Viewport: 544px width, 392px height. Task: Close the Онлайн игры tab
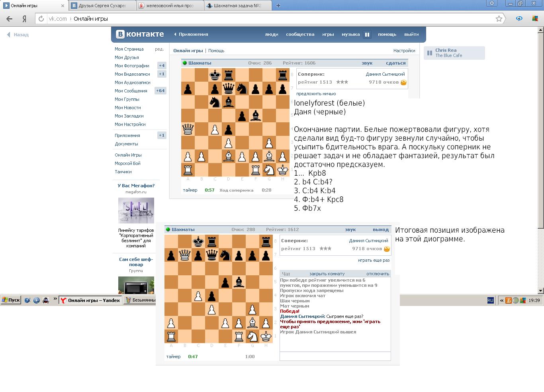point(63,6)
